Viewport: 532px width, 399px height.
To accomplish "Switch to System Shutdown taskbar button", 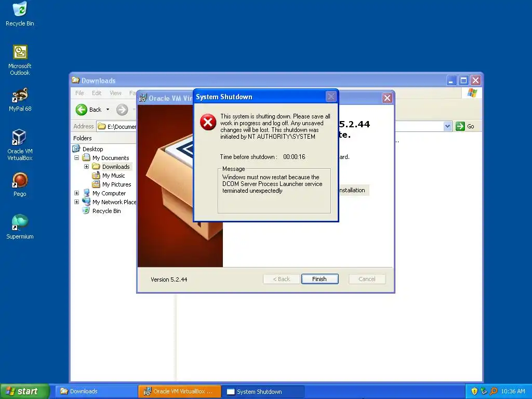I will tap(263, 392).
